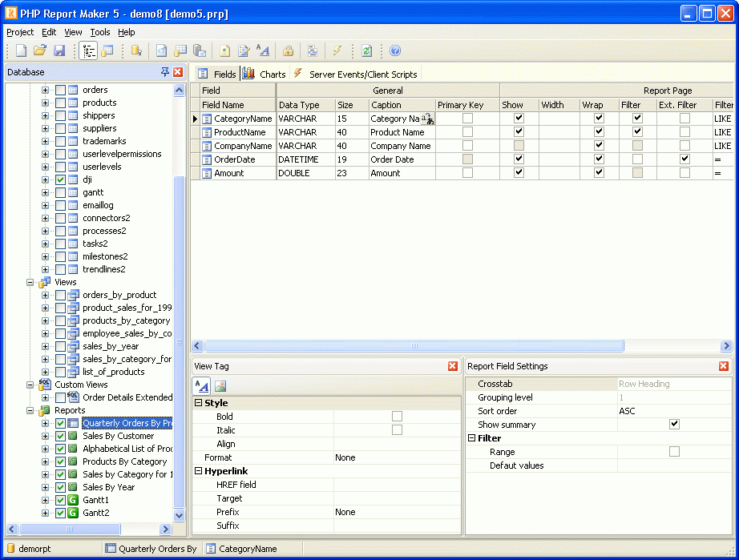Enable the Range filter checkbox
The image size is (739, 560).
tap(674, 452)
